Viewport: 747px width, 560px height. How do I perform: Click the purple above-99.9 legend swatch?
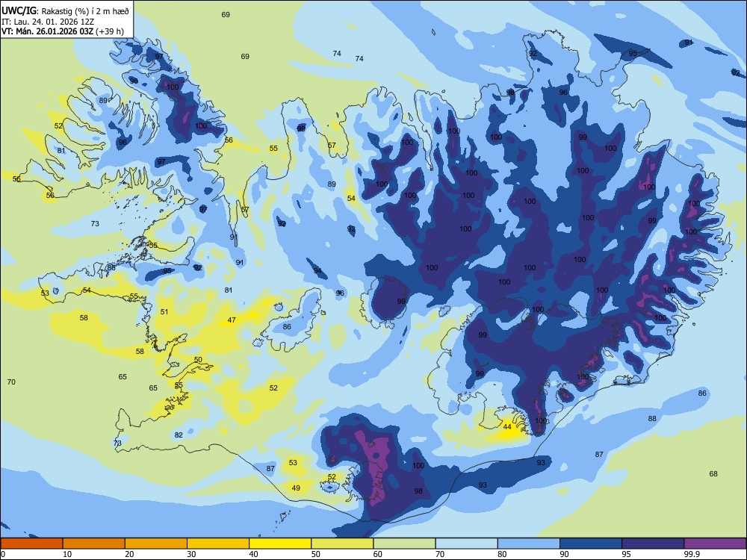pyautogui.click(x=715, y=544)
